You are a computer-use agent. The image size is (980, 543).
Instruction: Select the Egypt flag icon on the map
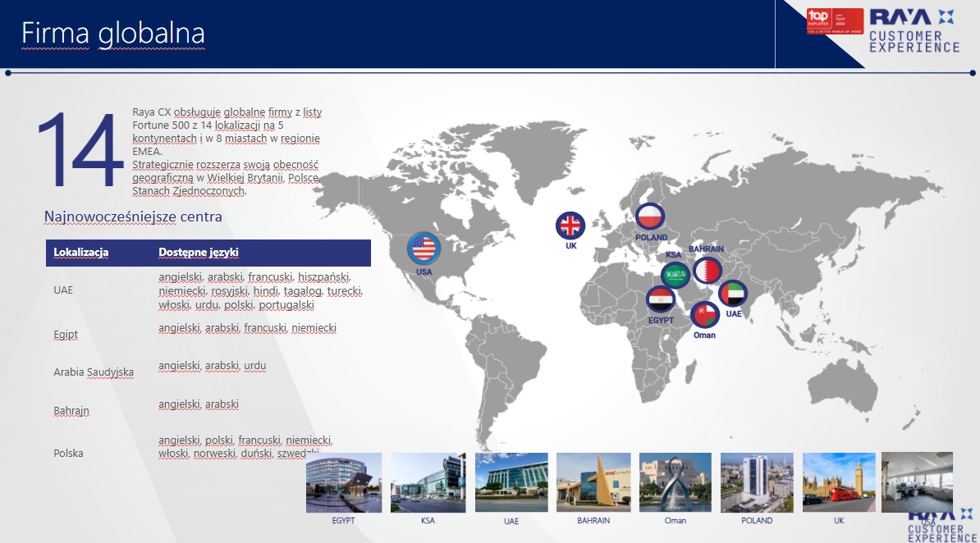click(661, 300)
